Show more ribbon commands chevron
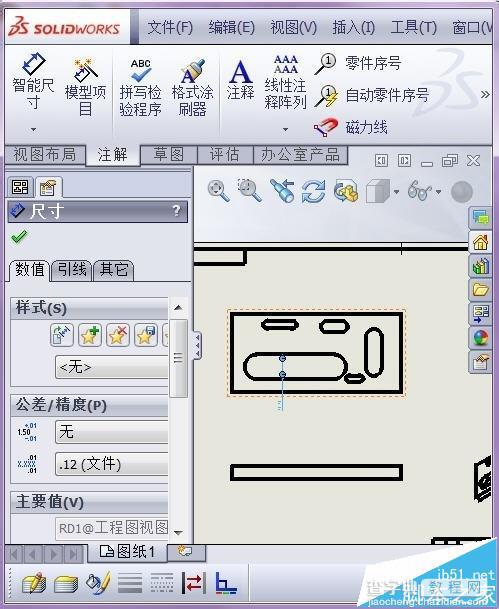Screen dimensions: 499x609 (x=485, y=94)
